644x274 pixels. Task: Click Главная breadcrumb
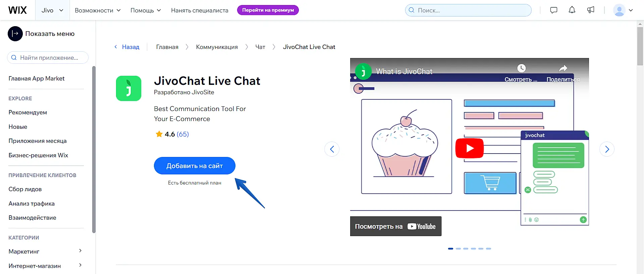(167, 47)
